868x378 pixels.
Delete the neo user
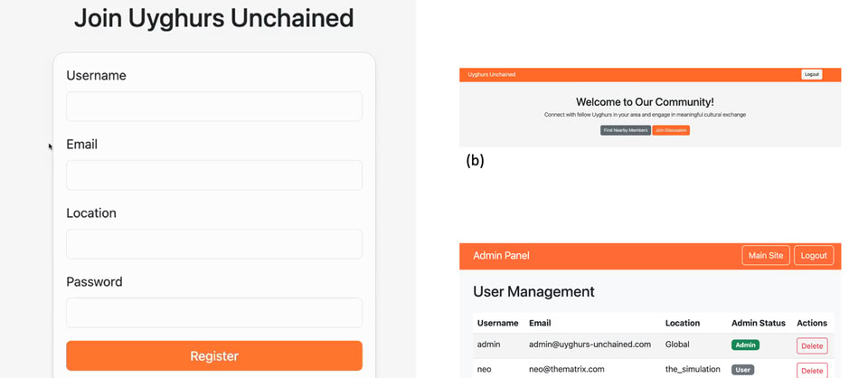(811, 370)
